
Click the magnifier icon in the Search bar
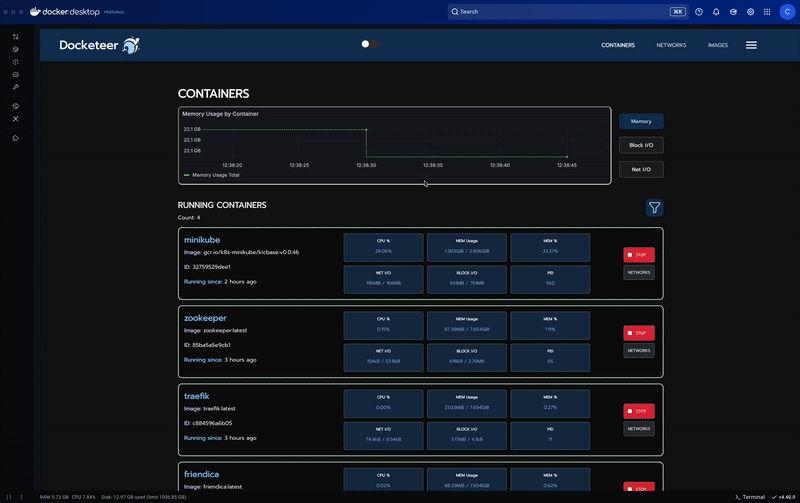455,12
